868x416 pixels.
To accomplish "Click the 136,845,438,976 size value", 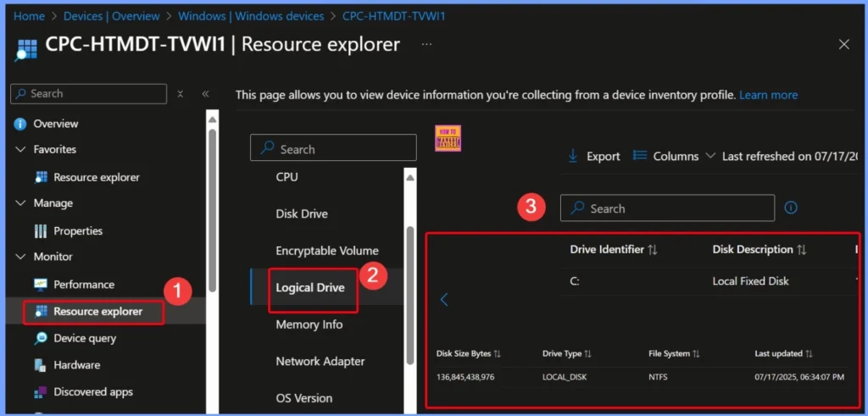I will click(465, 377).
